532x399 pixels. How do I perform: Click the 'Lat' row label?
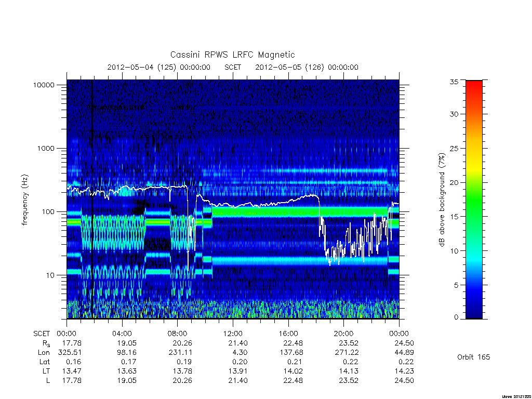[x=45, y=362]
